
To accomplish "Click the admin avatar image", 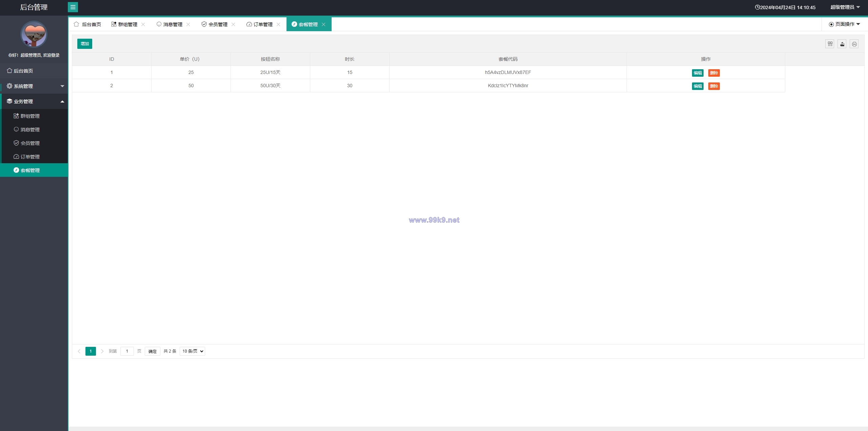I will (x=34, y=34).
